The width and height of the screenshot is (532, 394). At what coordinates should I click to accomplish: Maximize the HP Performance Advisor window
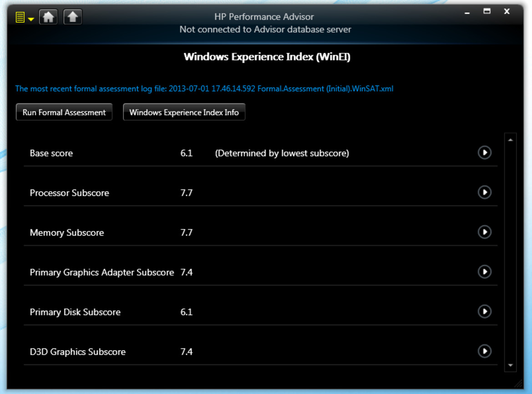click(x=487, y=11)
